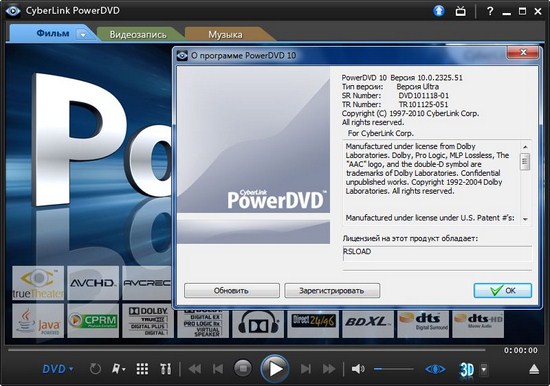Open the settings tools icon

(x=166, y=369)
